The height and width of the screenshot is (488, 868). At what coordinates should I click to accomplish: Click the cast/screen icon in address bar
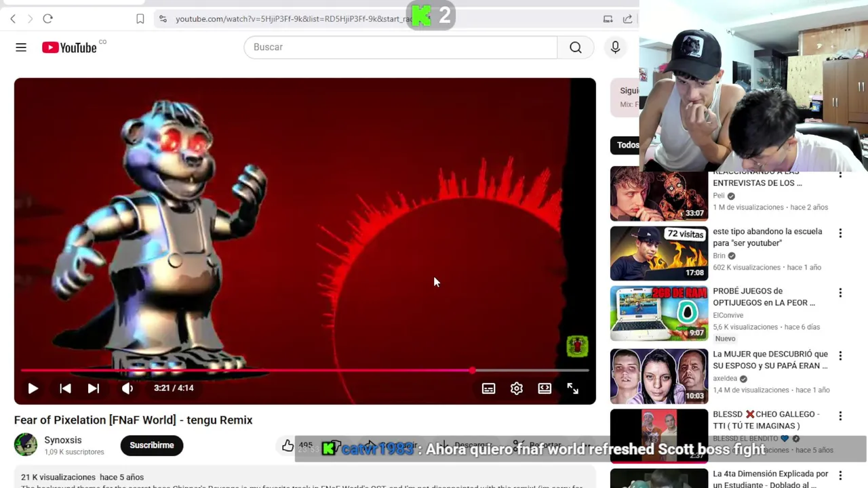point(608,19)
